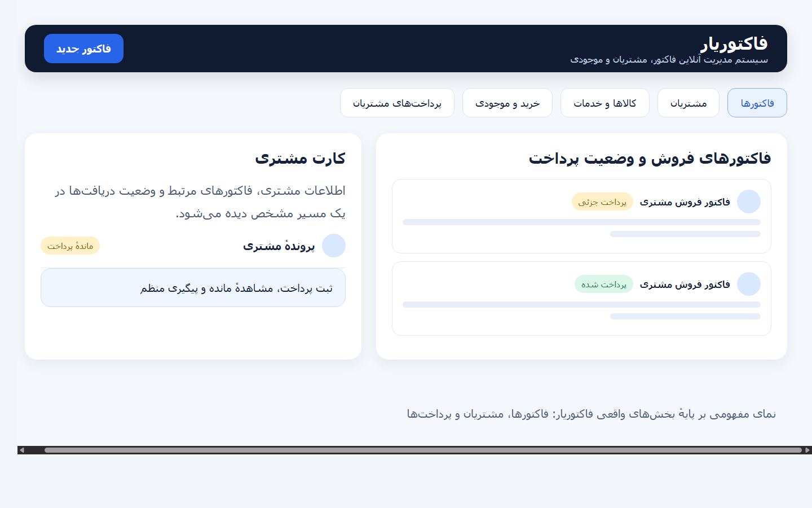This screenshot has width=812, height=508.
Task: Click the 'ماندهٔ پرداخت' badge
Action: 70,246
